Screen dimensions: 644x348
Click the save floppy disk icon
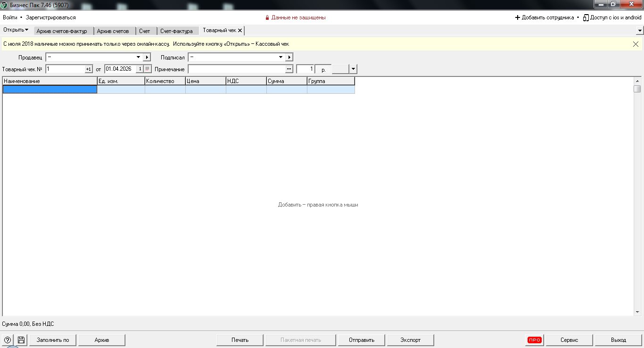[x=21, y=340]
